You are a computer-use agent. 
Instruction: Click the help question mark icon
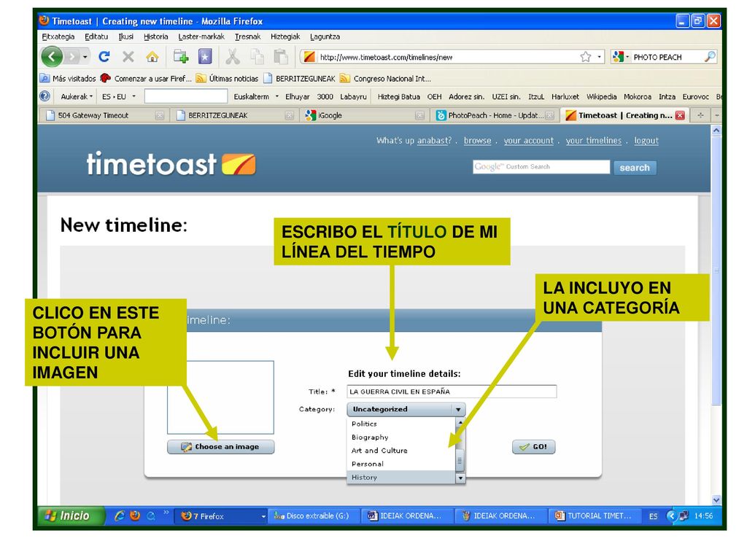tap(44, 96)
